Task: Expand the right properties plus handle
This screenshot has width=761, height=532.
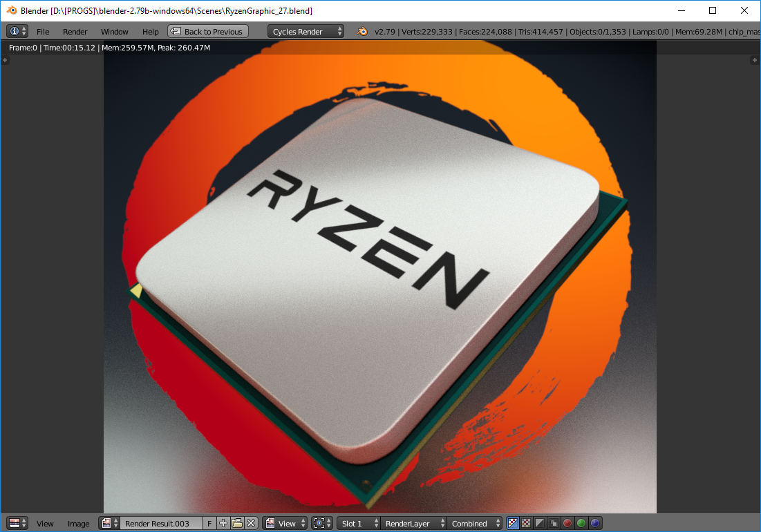Action: point(754,60)
